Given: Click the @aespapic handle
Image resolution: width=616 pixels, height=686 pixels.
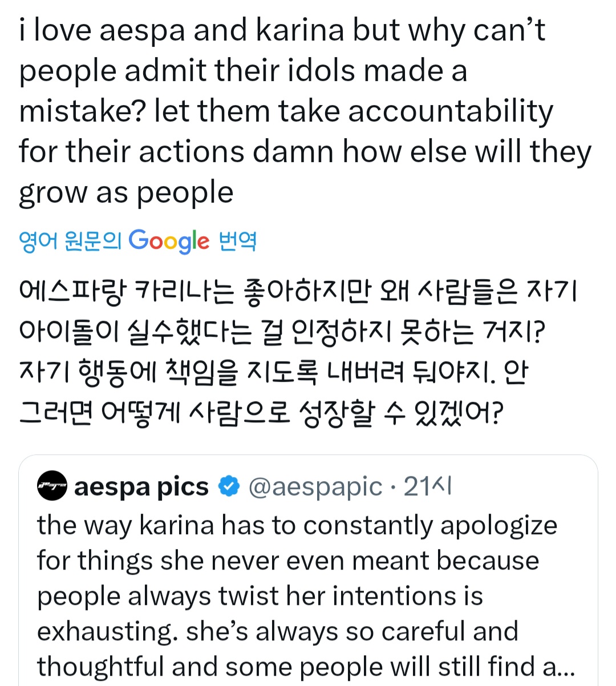Looking at the screenshot, I should pos(315,487).
